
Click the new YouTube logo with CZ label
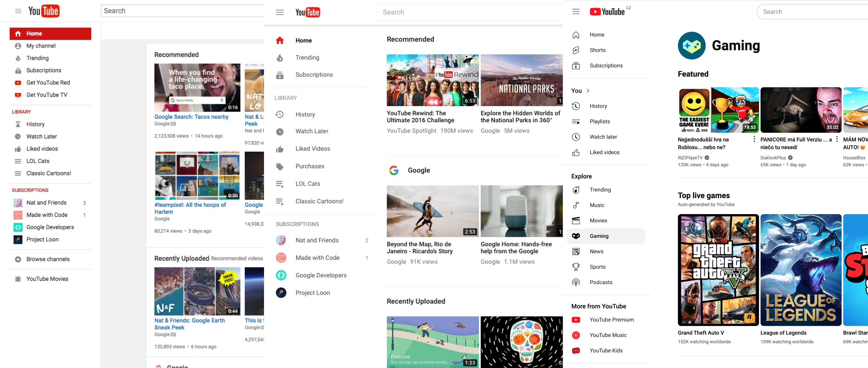pos(610,12)
